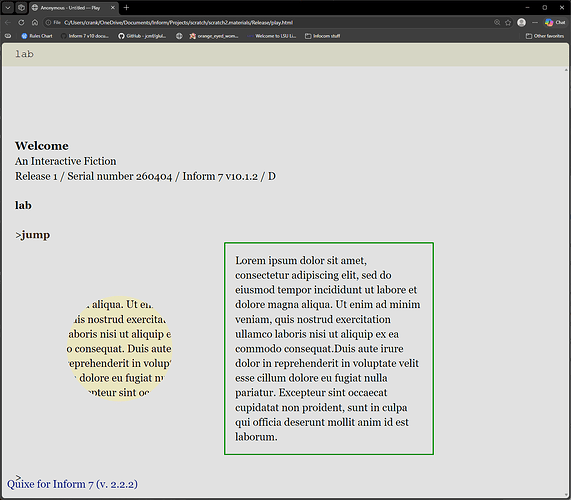Viewport: 571px width, 500px height.
Task: Open the Copilot Chat button
Action: coord(555,23)
